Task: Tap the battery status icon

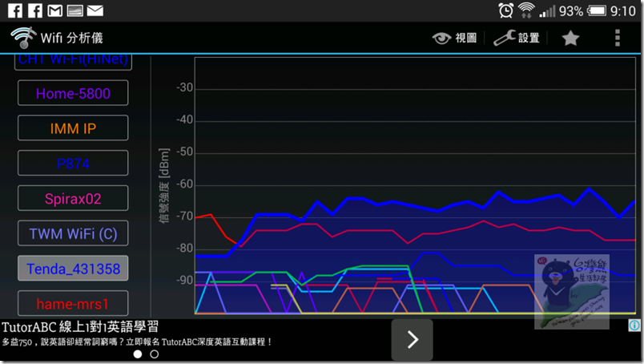Action: click(x=597, y=10)
